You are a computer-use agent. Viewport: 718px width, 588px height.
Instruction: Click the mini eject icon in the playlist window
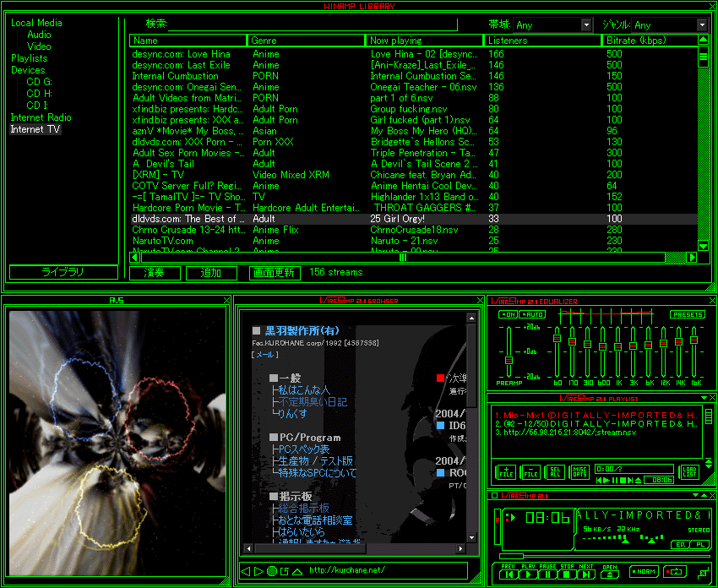[639, 481]
